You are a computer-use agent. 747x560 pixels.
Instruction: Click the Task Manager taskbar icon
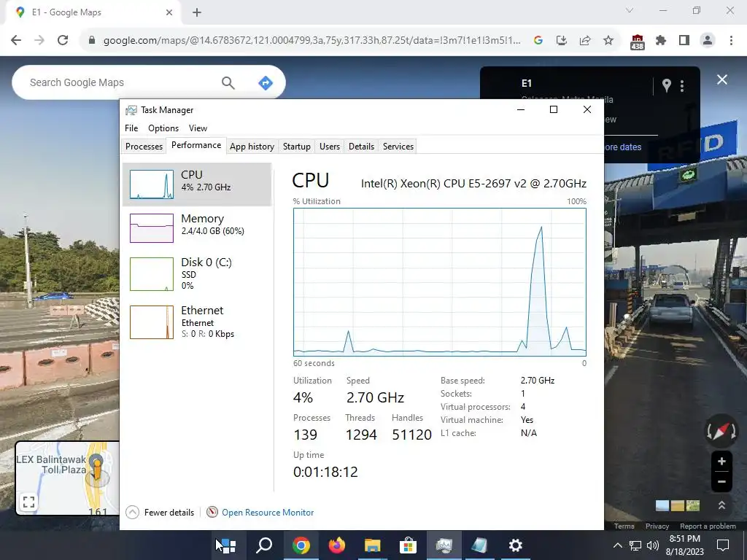coord(444,545)
